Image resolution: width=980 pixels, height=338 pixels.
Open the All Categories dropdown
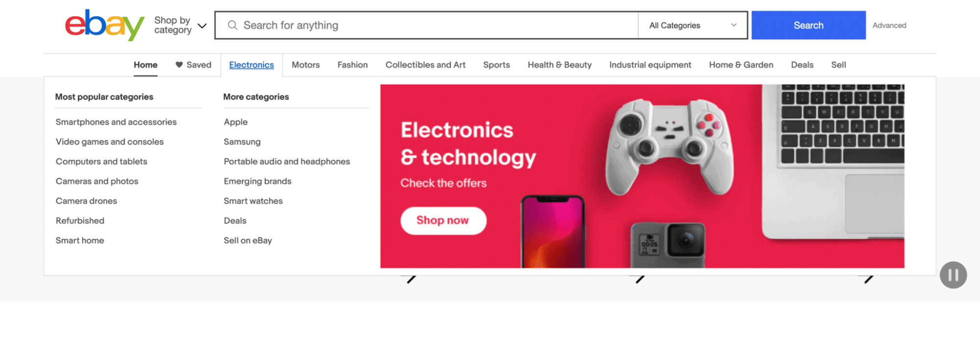coord(691,25)
